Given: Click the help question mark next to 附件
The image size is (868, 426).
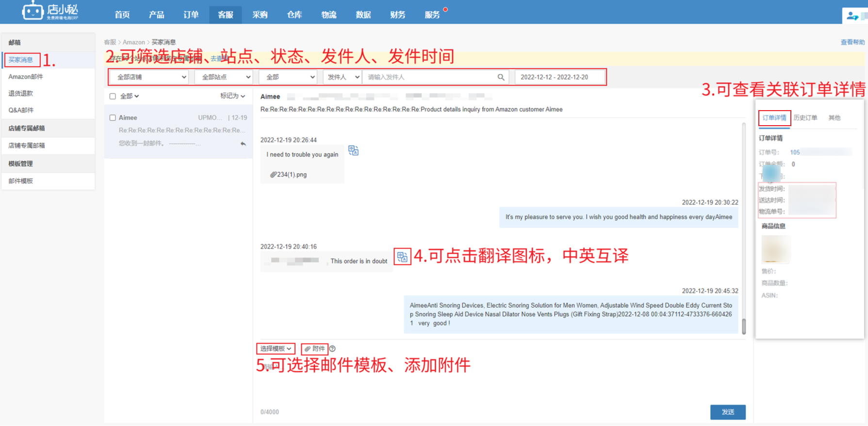Looking at the screenshot, I should tap(332, 348).
